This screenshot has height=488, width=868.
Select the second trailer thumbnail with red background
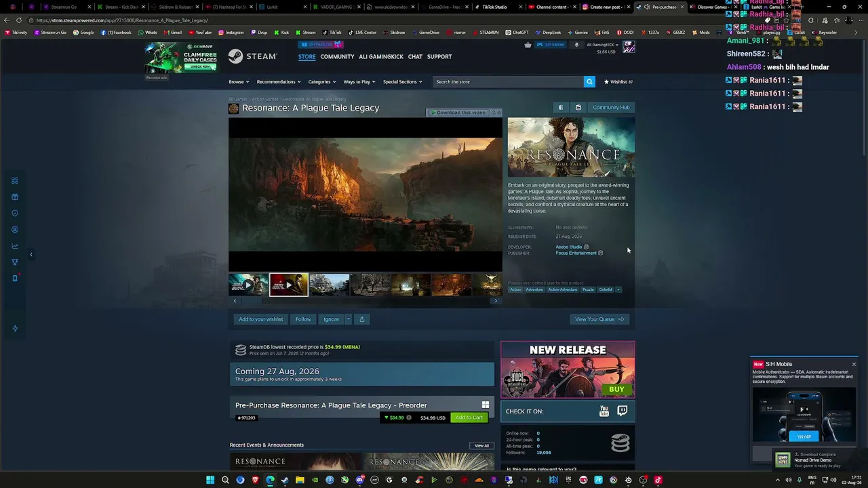pos(289,285)
